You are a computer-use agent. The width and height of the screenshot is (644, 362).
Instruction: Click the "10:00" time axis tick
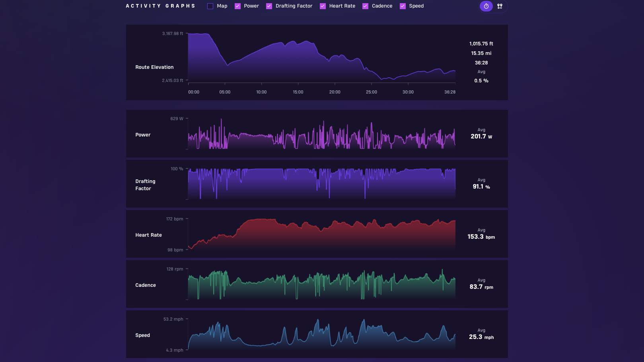pyautogui.click(x=261, y=92)
